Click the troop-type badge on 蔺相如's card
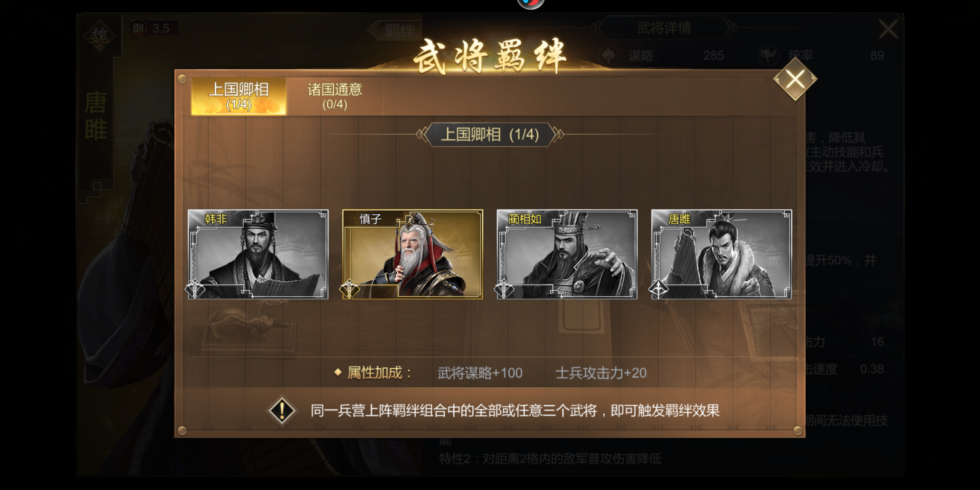Screen dimensions: 980x490 [504, 289]
